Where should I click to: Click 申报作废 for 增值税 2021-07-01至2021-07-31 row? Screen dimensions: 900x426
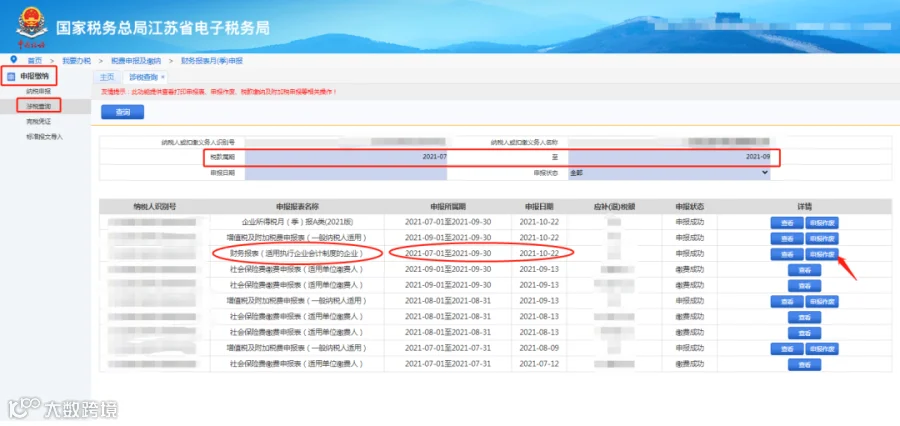(x=822, y=348)
